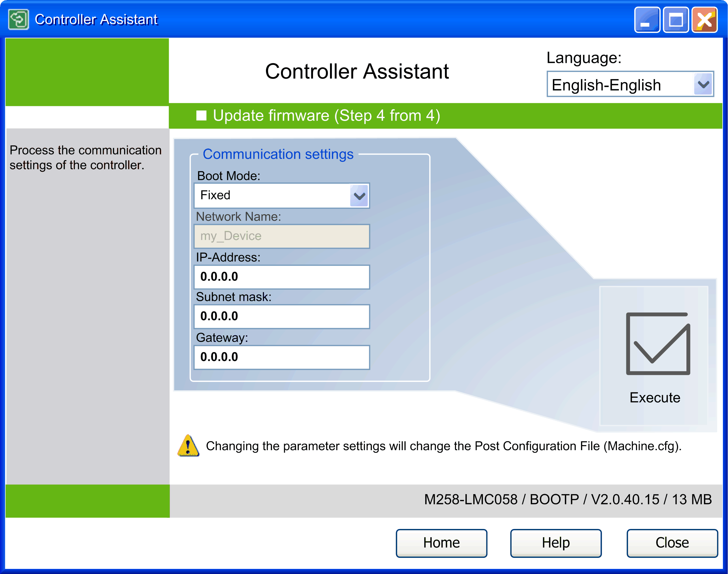
Task: Click the Controller Assistant title bar icon
Action: [18, 20]
